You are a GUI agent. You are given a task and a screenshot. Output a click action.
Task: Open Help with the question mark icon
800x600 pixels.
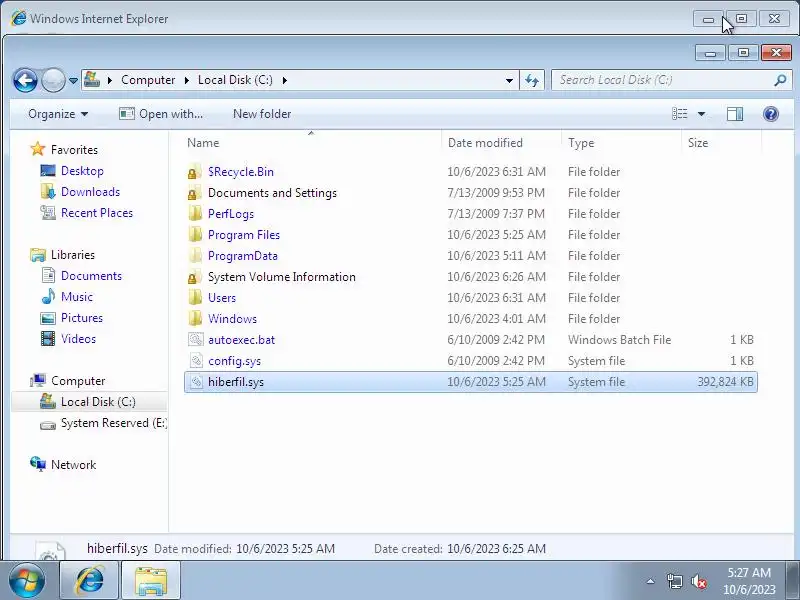click(771, 114)
